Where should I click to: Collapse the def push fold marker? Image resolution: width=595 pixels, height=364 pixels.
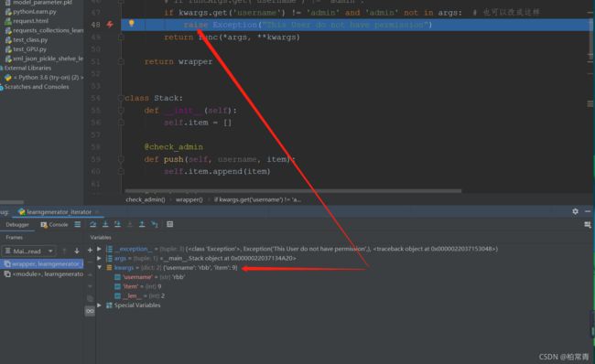pyautogui.click(x=121, y=159)
